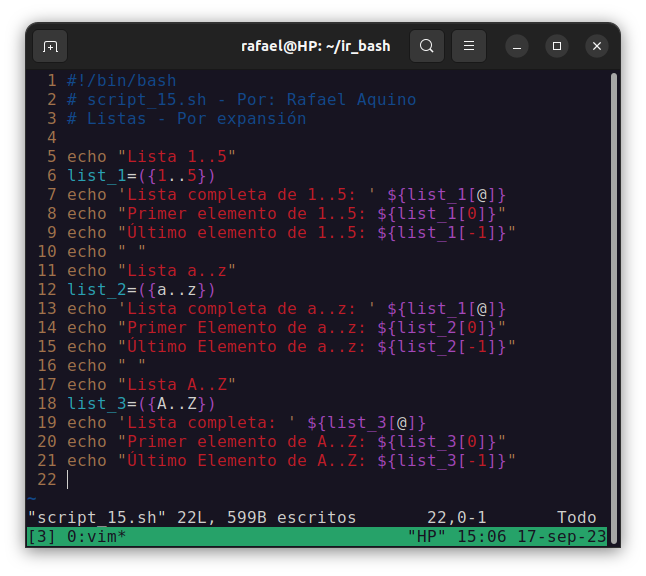Click the comment 'Listas - Por expansión'
Image resolution: width=646 pixels, height=576 pixels.
[187, 119]
